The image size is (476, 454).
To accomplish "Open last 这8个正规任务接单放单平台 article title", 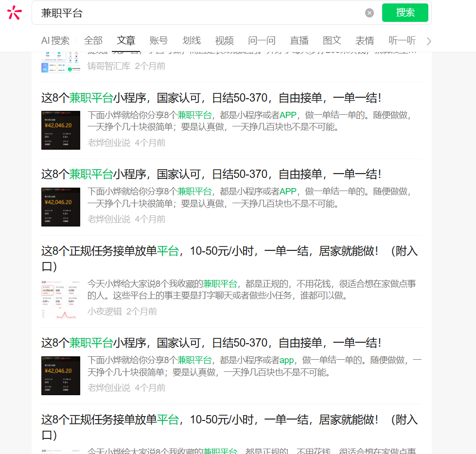I will click(x=229, y=427).
